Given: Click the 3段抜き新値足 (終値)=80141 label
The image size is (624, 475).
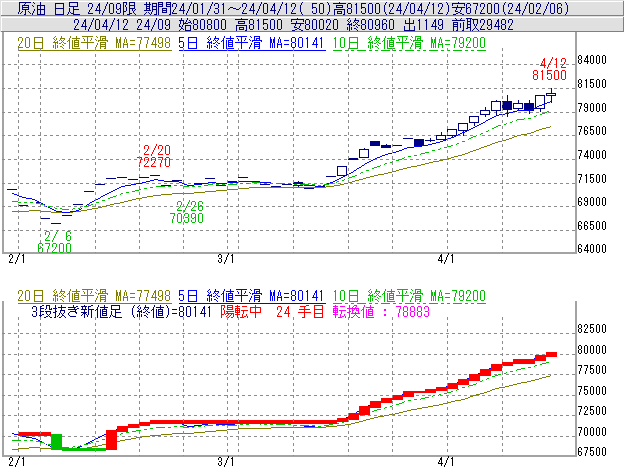Looking at the screenshot, I should point(121,311).
